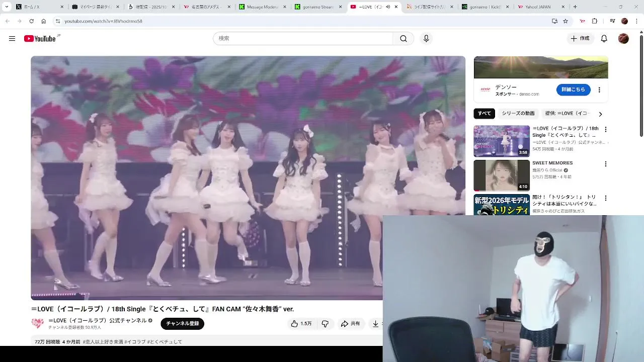Open the とくベチュ、して 3:58 video thumbnail

point(502,141)
